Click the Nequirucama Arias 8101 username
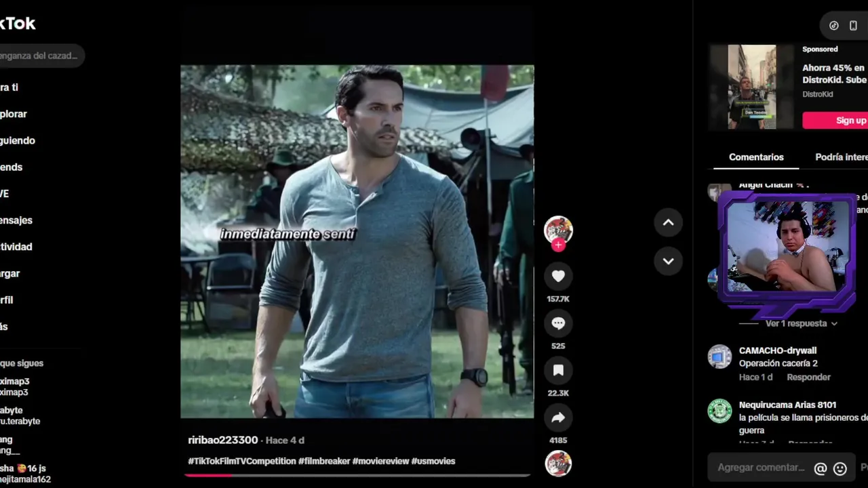 [x=787, y=405]
